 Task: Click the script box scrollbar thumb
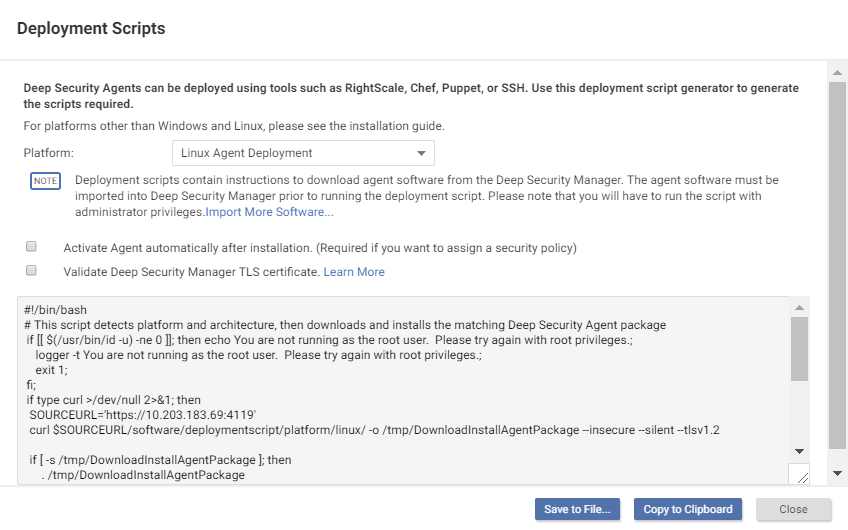(799, 350)
